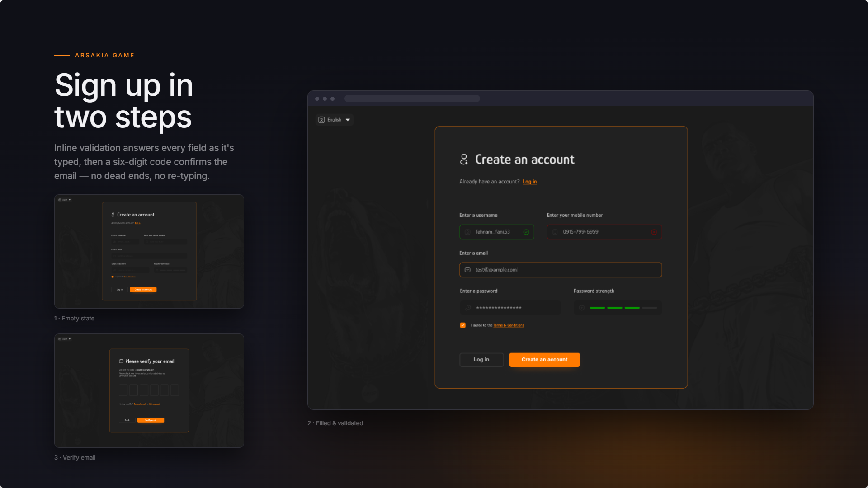Open the Terms & Conditions link in the large mockup
This screenshot has height=488, width=868.
pos(509,325)
